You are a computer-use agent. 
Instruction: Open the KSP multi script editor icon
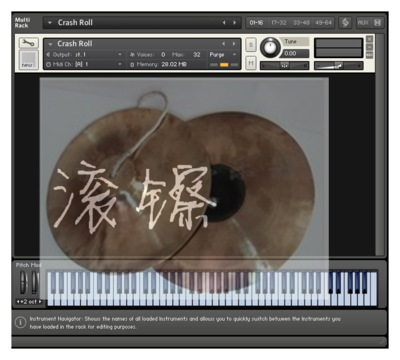tap(345, 23)
